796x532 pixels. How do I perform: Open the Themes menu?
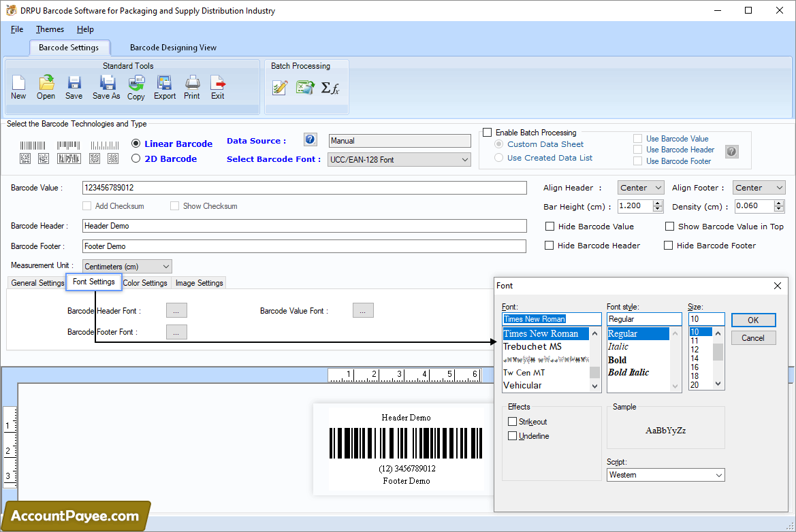click(50, 29)
